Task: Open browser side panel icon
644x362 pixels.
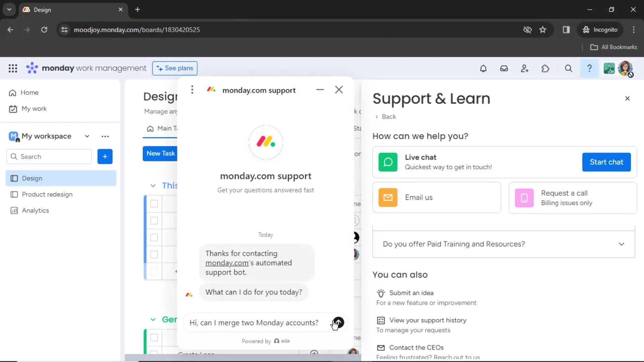Action: click(x=566, y=30)
